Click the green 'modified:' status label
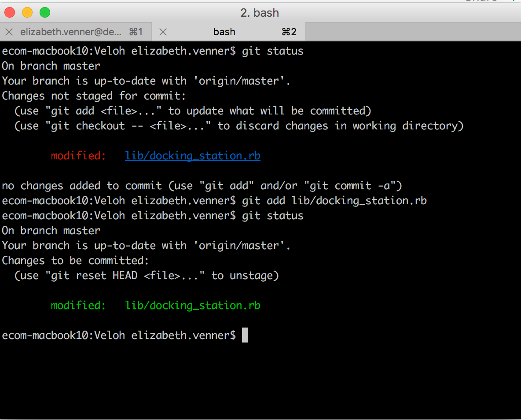Screen dimensions: 521x420 (x=78, y=305)
